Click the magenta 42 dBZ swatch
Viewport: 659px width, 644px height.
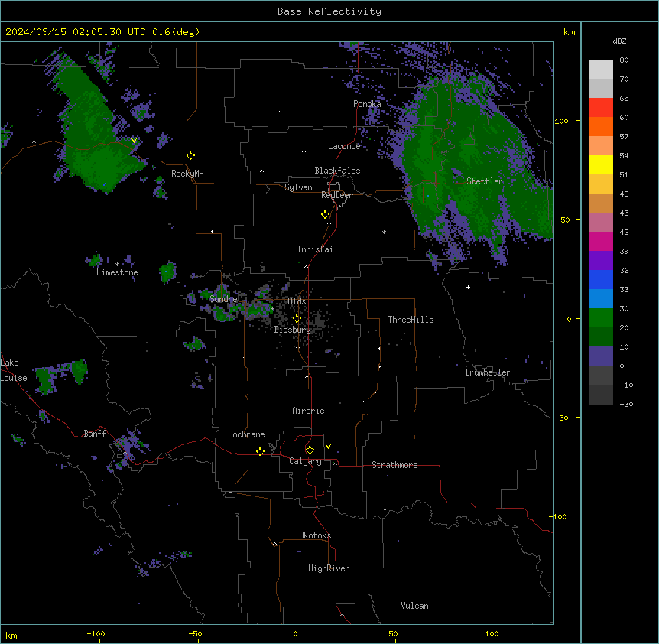pos(601,241)
